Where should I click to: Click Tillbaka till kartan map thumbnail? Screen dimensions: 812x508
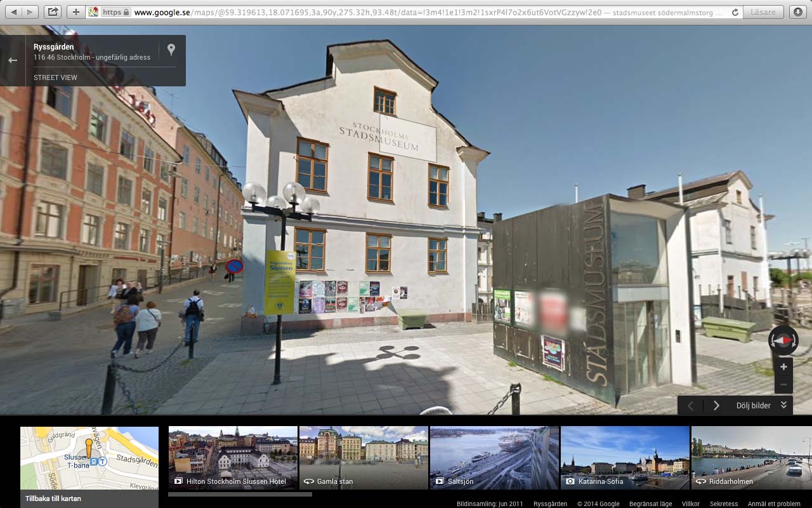89,467
